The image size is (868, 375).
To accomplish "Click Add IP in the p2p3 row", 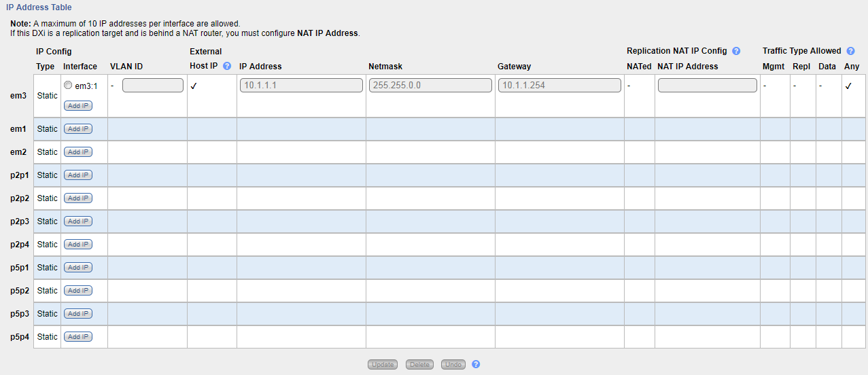I will 78,221.
